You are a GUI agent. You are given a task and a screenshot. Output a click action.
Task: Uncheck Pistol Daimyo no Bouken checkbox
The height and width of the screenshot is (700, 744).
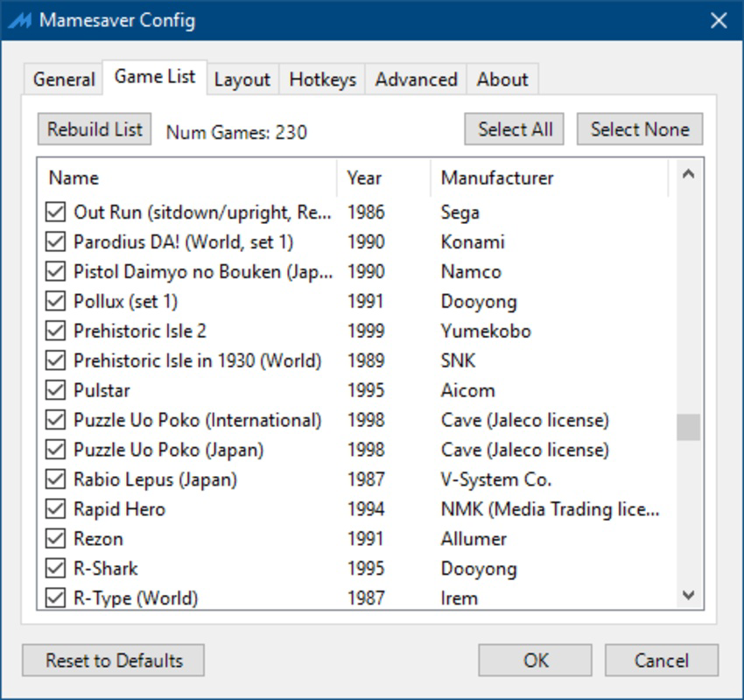[x=55, y=272]
